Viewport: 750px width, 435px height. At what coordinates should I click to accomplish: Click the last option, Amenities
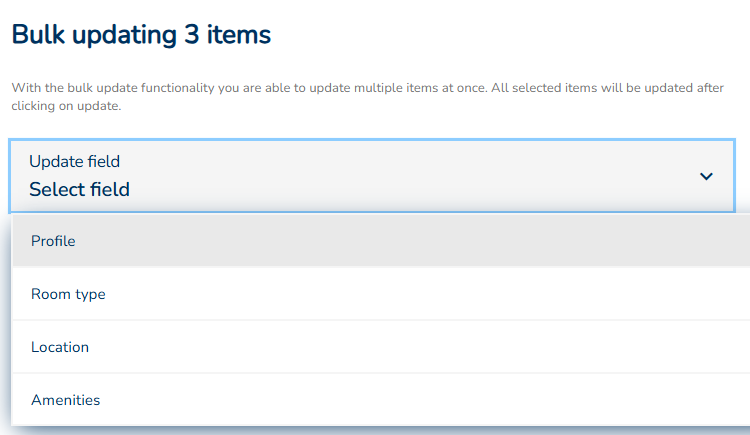66,400
